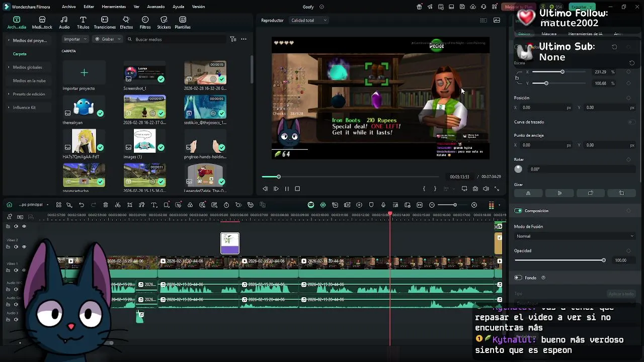The image size is (644, 362).
Task: Click Importar proyecto plus tile
Action: tap(84, 73)
